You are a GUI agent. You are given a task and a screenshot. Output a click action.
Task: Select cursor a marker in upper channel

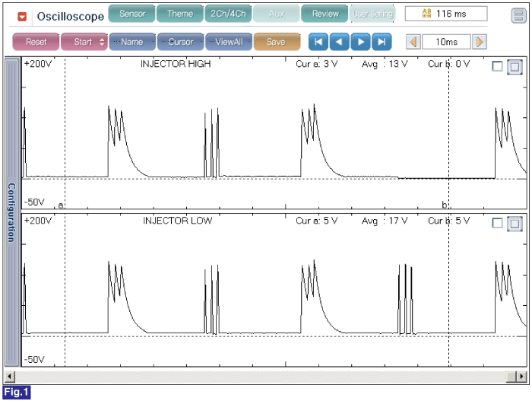point(61,205)
